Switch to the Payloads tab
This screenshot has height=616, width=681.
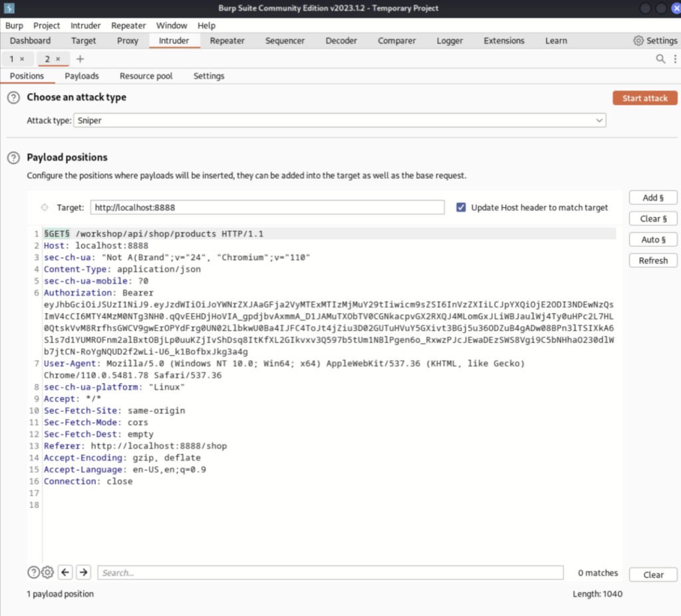[x=81, y=76]
